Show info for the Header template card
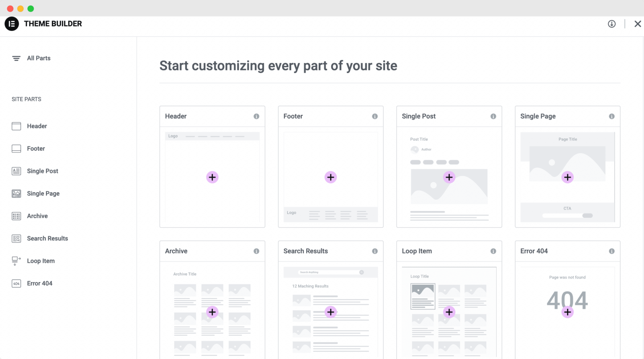The height and width of the screenshot is (359, 644). [x=256, y=116]
